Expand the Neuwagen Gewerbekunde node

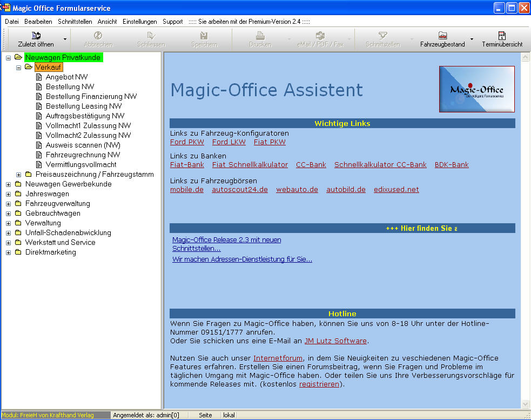click(x=9, y=185)
